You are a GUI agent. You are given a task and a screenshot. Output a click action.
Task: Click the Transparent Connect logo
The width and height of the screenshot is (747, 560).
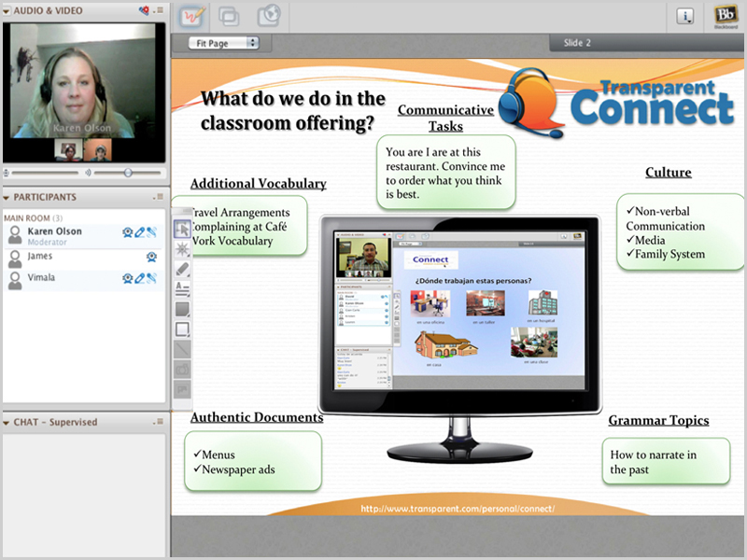[x=617, y=103]
